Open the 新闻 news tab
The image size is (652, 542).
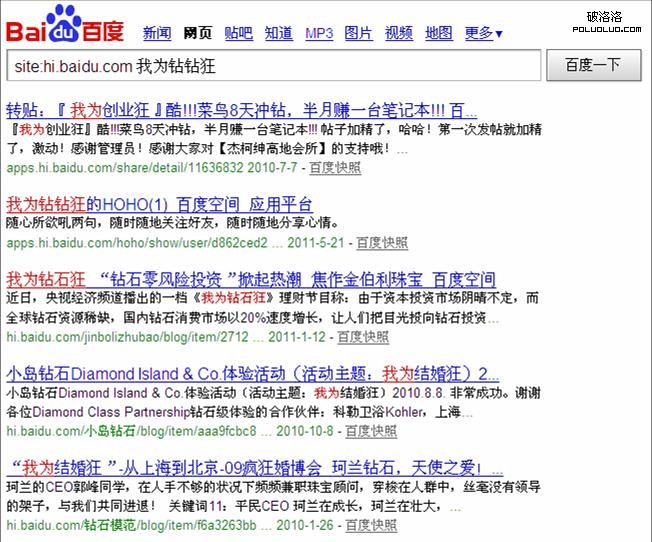pos(157,33)
